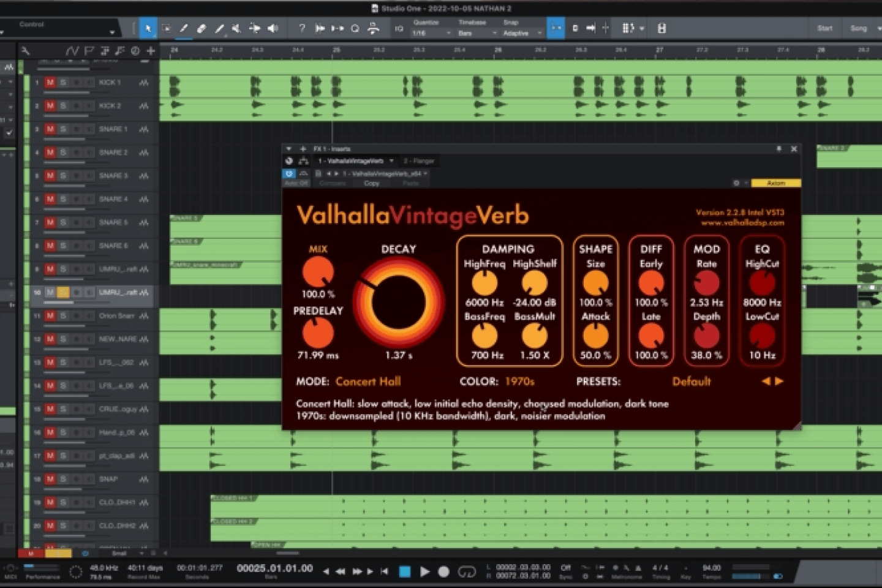
Task: Click the large DECAY knob
Action: 398,301
